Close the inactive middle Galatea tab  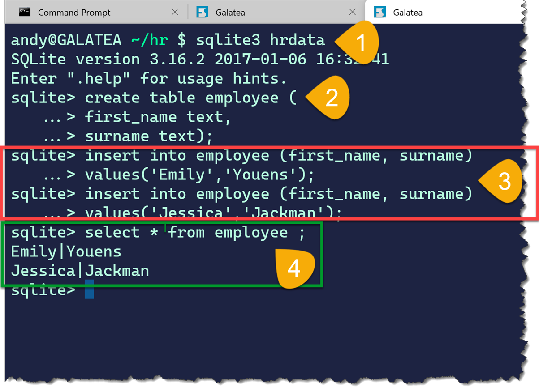[352, 12]
